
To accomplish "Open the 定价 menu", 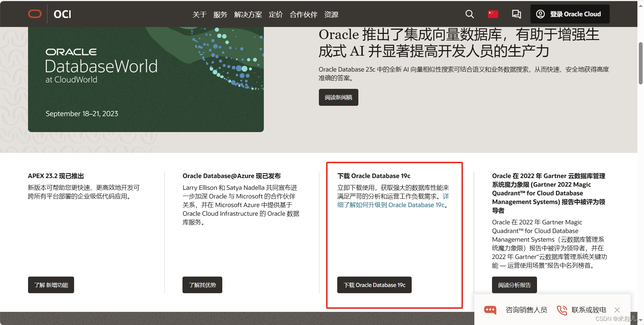I will pos(276,15).
